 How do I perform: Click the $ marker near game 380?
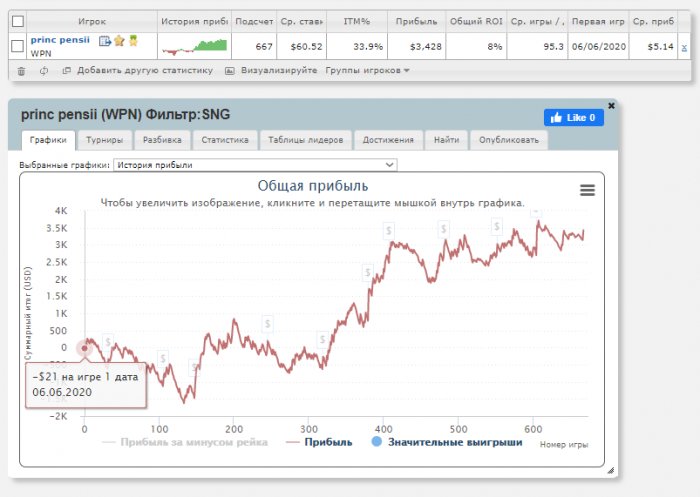click(x=367, y=271)
